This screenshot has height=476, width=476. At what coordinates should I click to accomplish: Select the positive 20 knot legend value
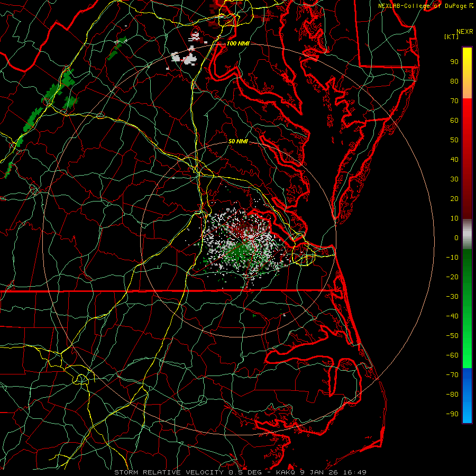(454, 198)
